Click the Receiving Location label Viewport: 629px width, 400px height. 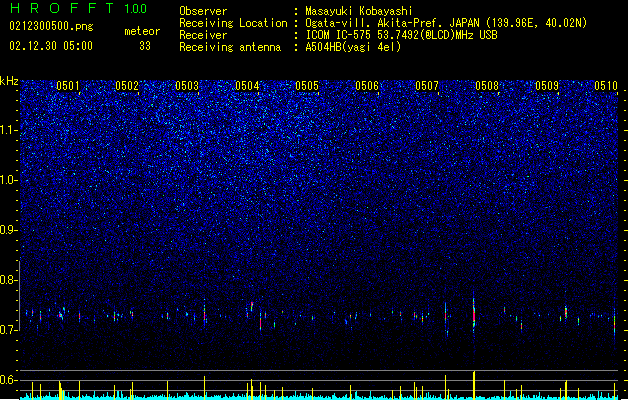233,23
